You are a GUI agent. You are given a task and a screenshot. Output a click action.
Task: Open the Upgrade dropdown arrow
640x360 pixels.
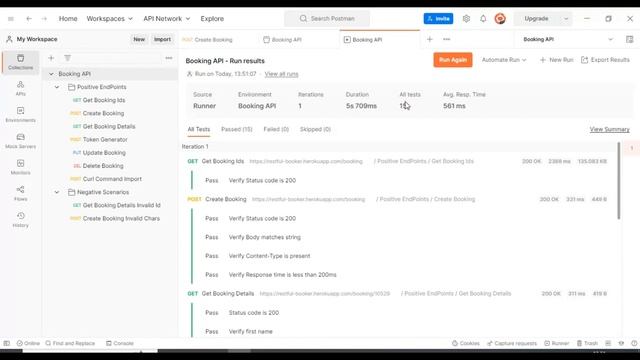(566, 19)
